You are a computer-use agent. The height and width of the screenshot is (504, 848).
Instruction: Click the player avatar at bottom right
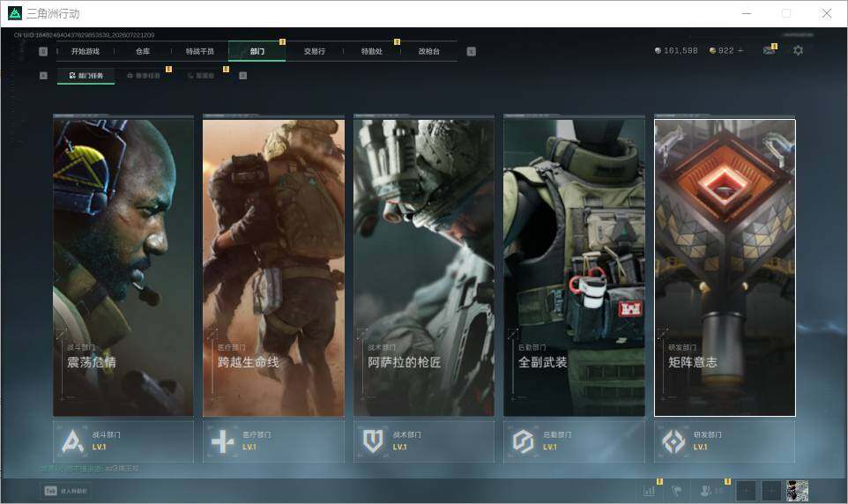[797, 491]
